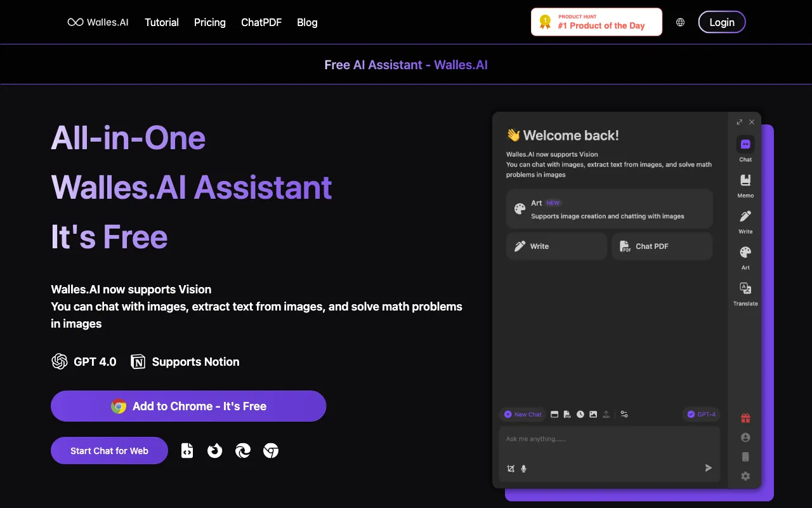This screenshot has height=508, width=812.
Task: Click the New Chat button
Action: (x=523, y=414)
